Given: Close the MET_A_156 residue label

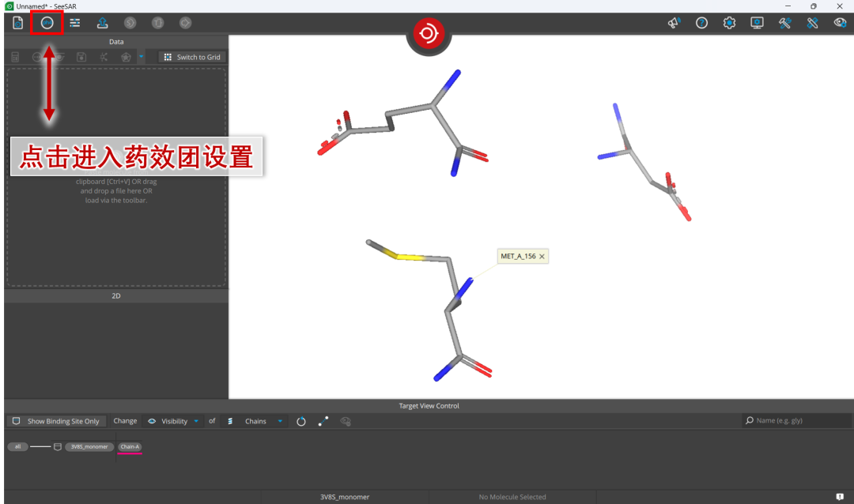Looking at the screenshot, I should pyautogui.click(x=542, y=257).
